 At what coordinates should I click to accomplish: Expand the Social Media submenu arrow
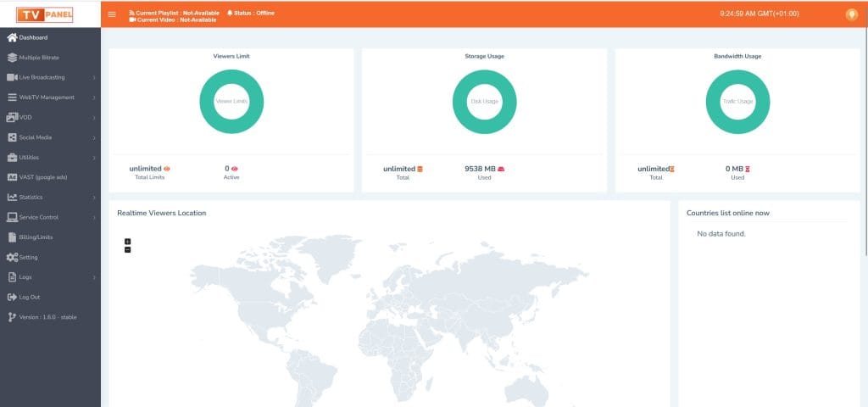tap(94, 138)
